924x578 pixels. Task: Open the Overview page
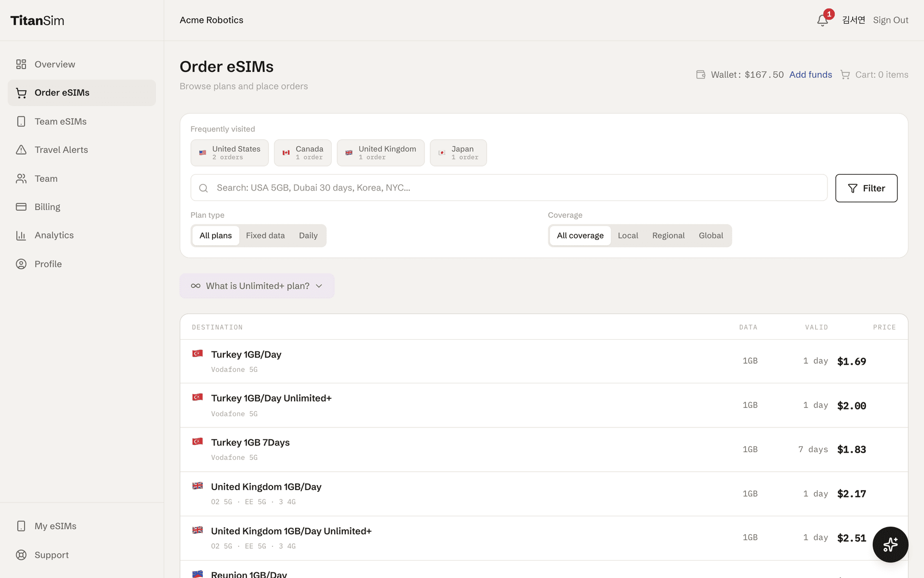(x=82, y=64)
